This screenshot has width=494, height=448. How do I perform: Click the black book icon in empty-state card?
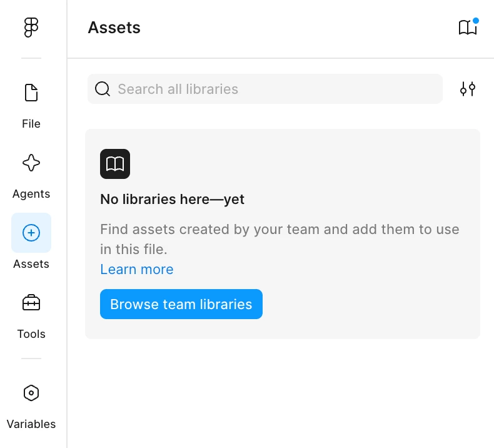115,164
